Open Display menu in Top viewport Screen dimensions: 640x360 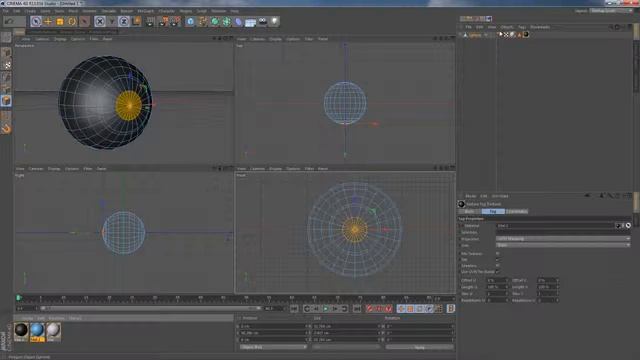pos(275,39)
